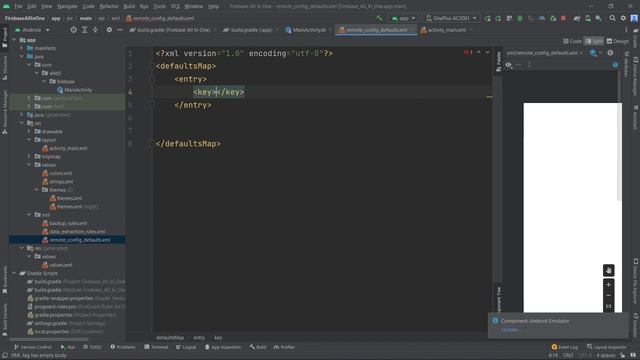Image resolution: width=640 pixels, height=360 pixels.
Task: Click Collapse All in project panel
Action: tap(95, 30)
